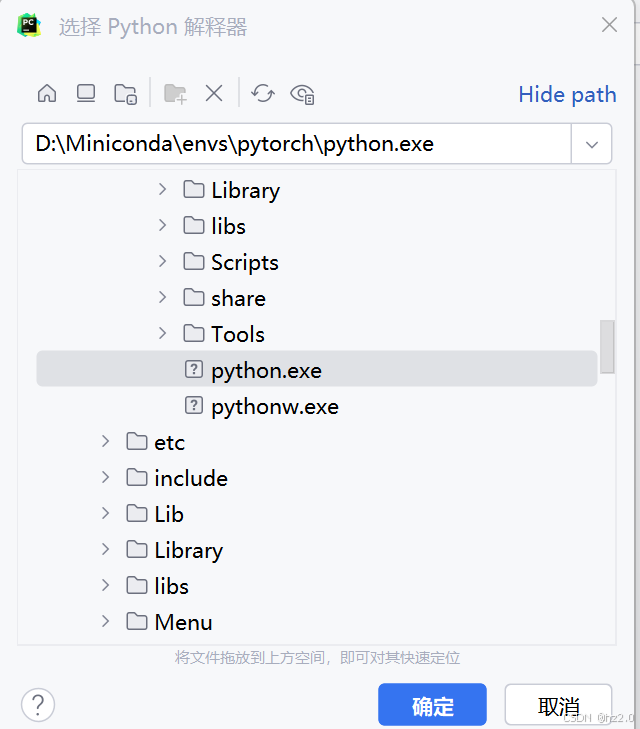Expand the Menu folder
Viewport: 640px width, 729px height.
click(106, 621)
